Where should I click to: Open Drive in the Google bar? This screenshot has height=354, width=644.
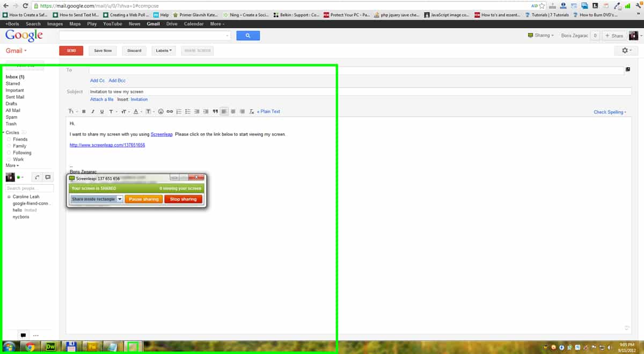click(172, 24)
